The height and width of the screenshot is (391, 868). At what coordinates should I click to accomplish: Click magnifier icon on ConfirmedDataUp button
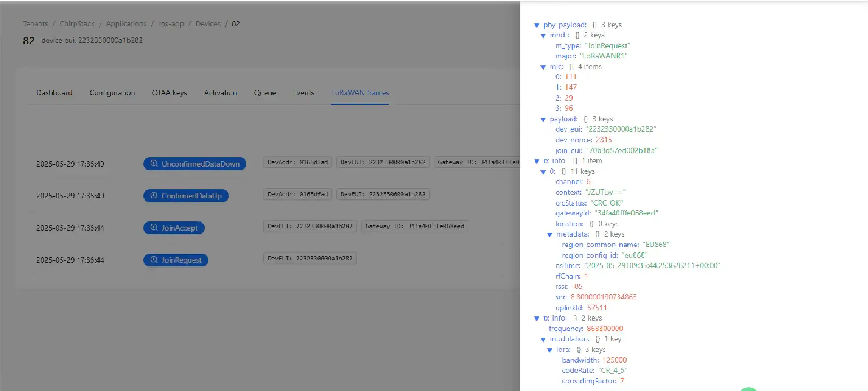[x=154, y=195]
